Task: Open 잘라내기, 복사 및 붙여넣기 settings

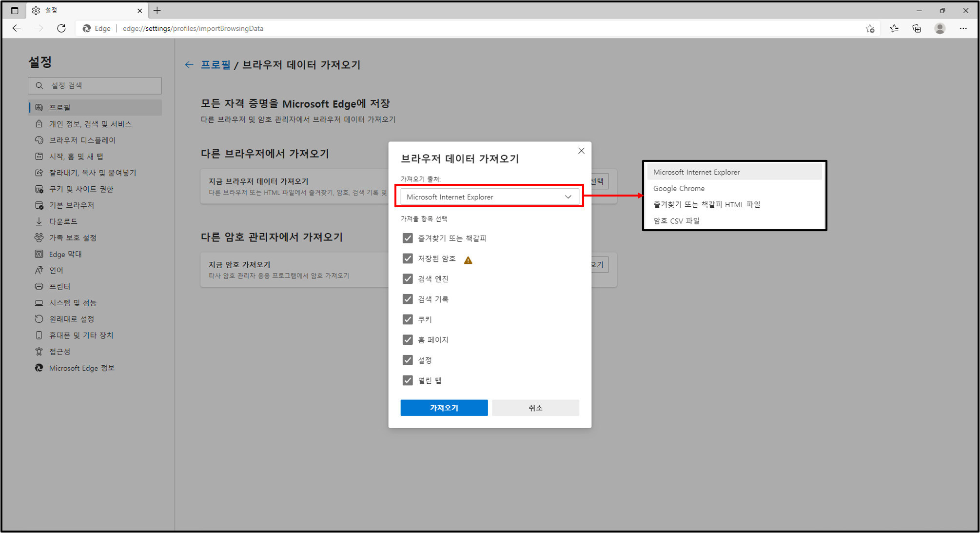Action: point(95,173)
